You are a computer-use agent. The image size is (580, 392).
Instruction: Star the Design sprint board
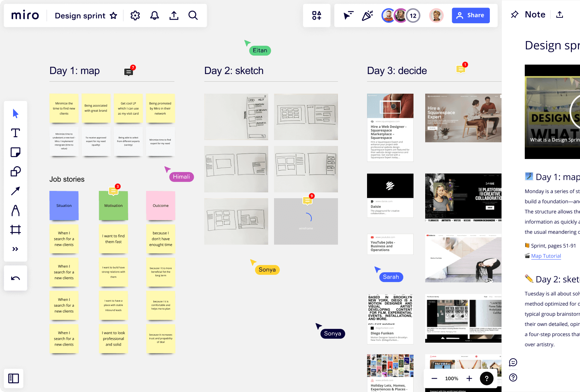pos(113,16)
